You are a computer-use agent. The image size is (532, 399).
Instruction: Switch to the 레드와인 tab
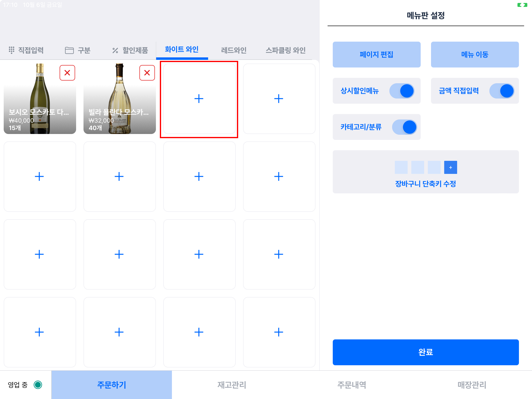234,50
